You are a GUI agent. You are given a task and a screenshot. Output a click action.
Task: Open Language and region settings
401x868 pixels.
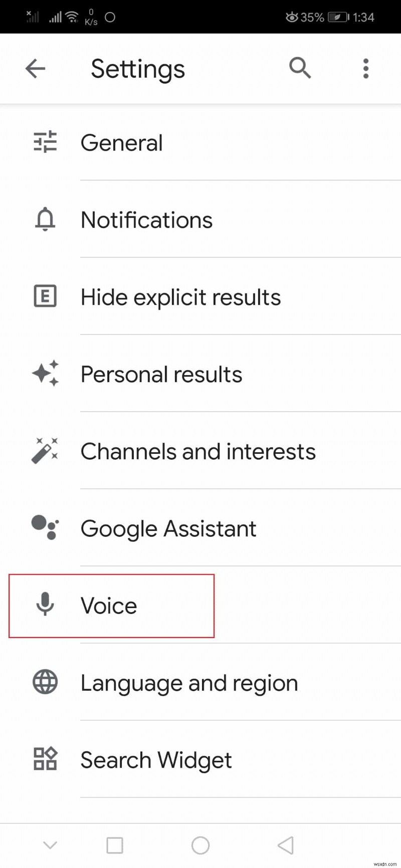click(189, 682)
